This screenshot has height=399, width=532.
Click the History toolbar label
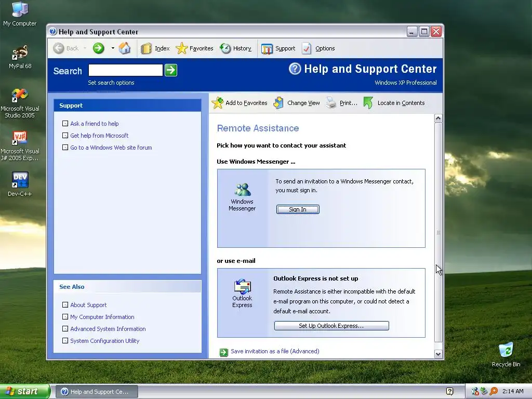coord(242,48)
